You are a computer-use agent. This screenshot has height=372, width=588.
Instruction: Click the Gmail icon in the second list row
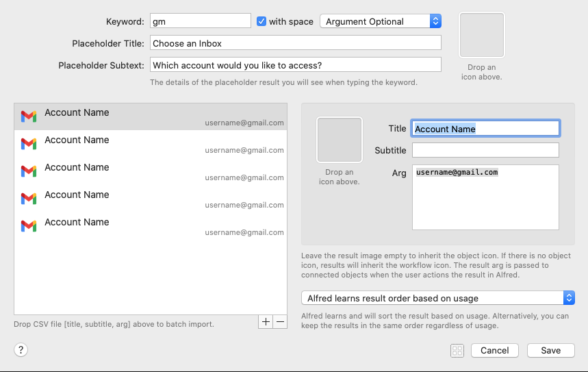click(28, 144)
